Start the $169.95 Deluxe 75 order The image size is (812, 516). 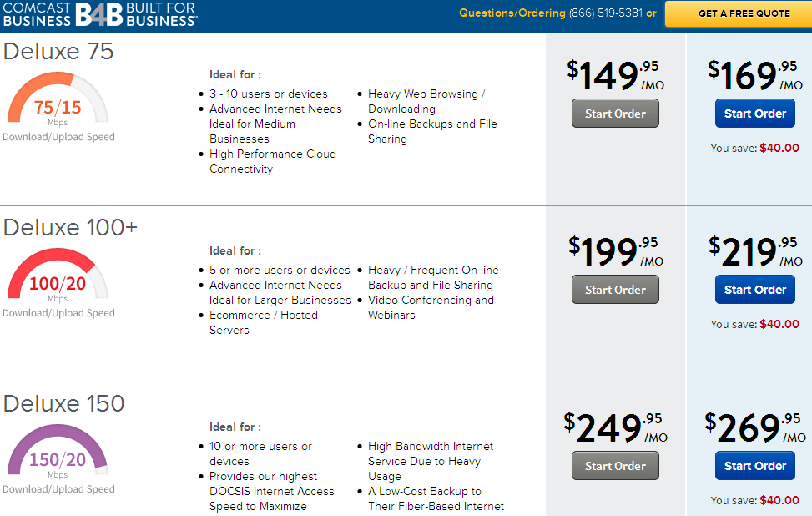point(755,114)
